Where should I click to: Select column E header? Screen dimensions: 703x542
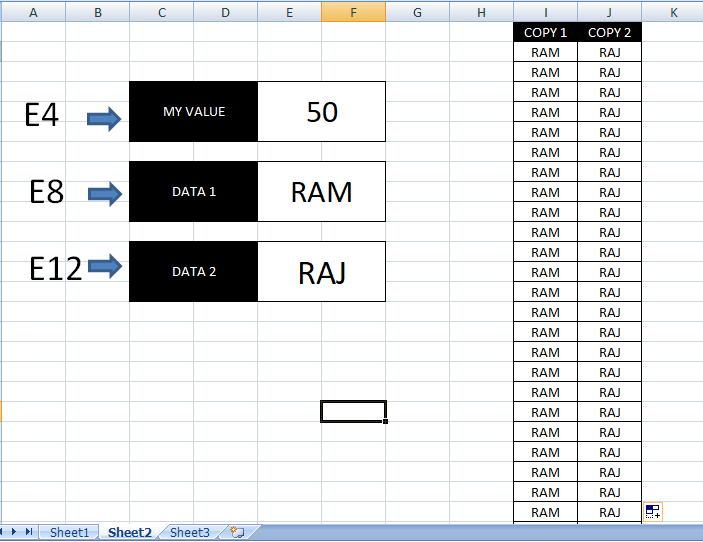coord(290,13)
